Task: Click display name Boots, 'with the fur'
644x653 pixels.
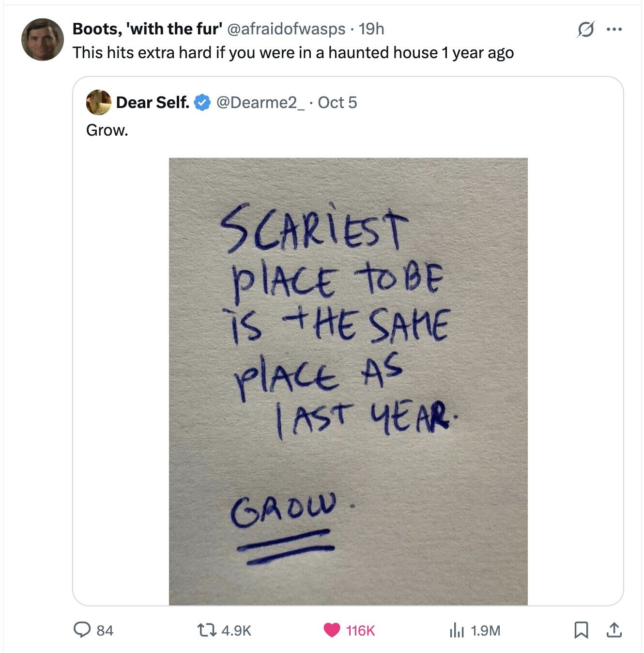Action: [147, 29]
